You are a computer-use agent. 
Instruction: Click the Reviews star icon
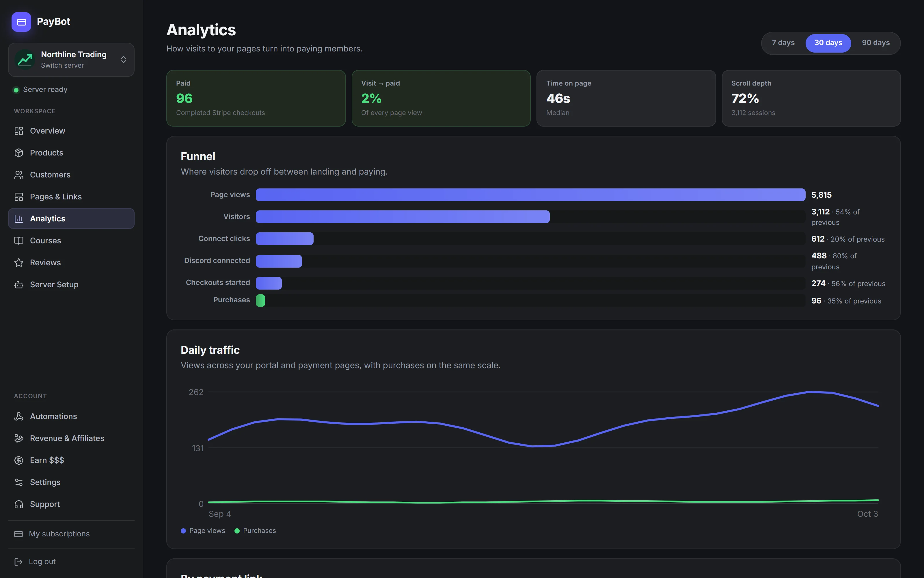click(19, 263)
